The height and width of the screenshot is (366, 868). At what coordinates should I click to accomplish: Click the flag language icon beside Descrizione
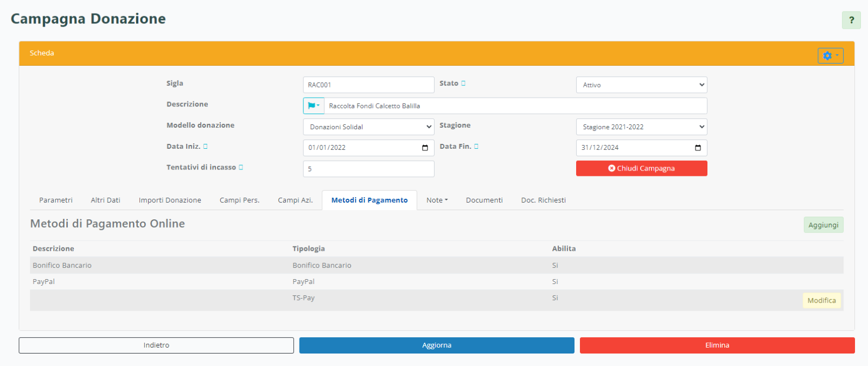coord(314,105)
